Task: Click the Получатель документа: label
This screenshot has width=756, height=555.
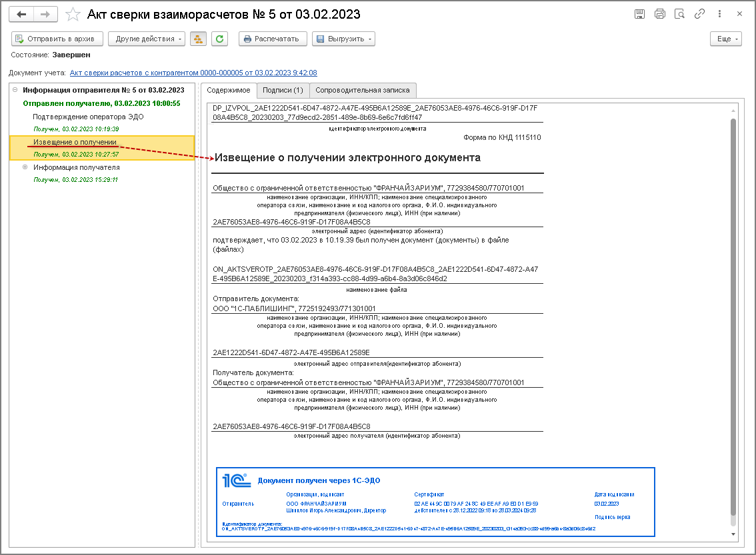Action: coord(253,372)
